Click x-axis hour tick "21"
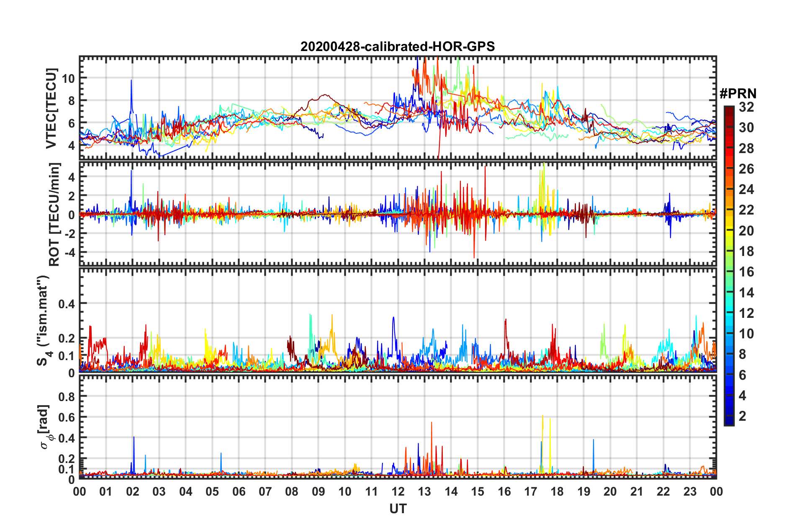Viewport: 796px width, 532px height. click(x=637, y=491)
